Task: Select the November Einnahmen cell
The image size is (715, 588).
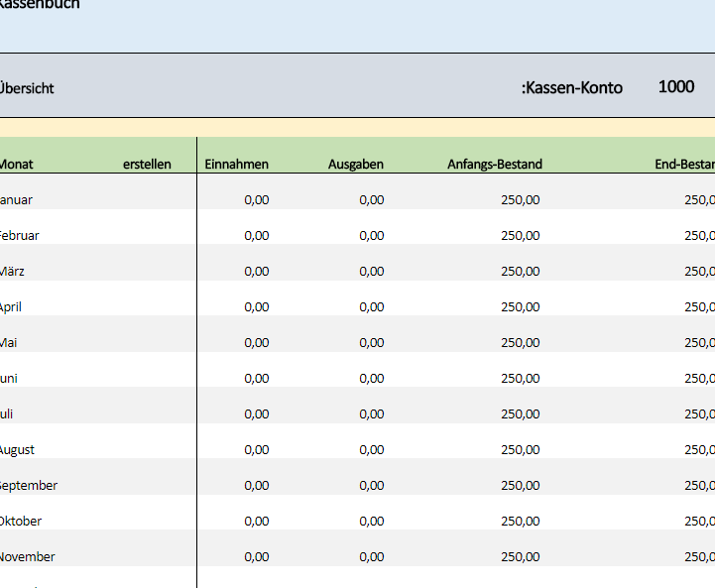Action: (256, 556)
